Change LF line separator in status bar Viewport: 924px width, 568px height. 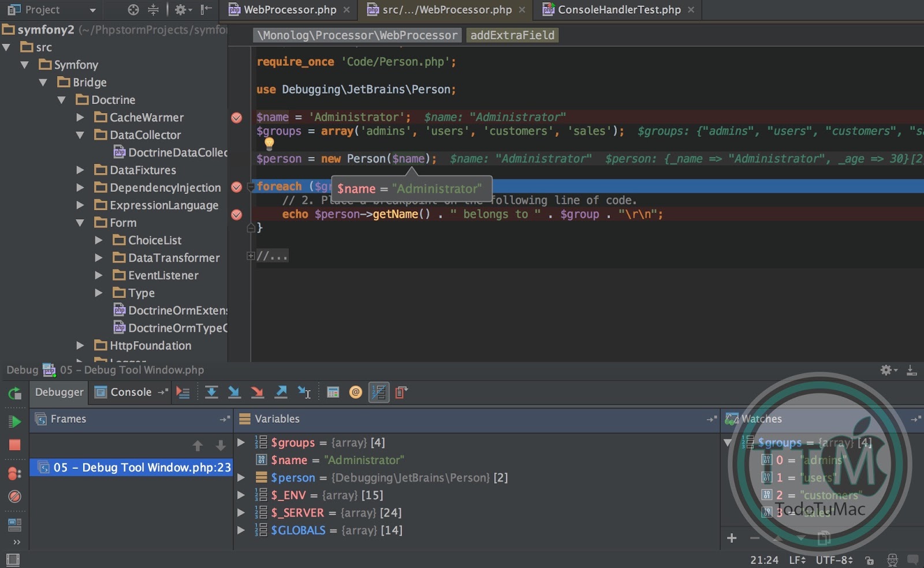tap(797, 560)
